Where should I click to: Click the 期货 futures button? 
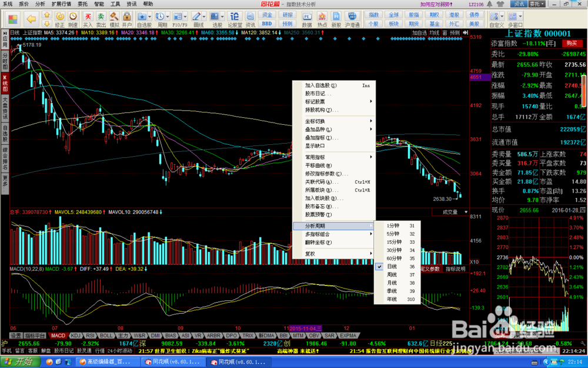pyautogui.click(x=414, y=24)
